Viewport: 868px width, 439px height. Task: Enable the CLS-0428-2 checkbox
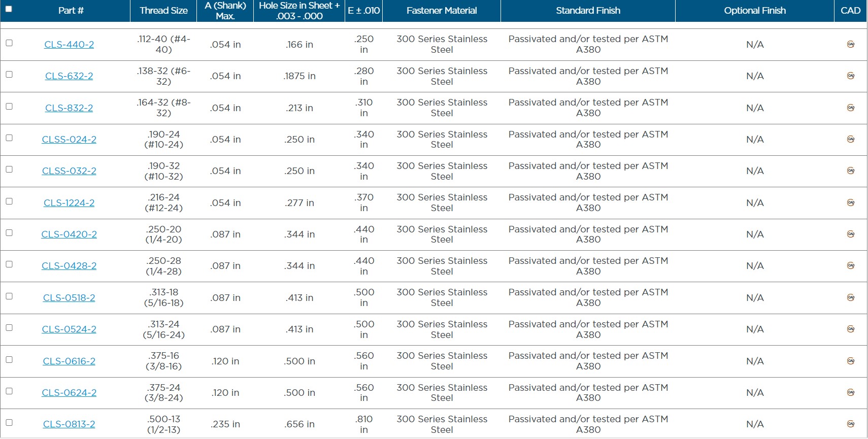point(9,264)
